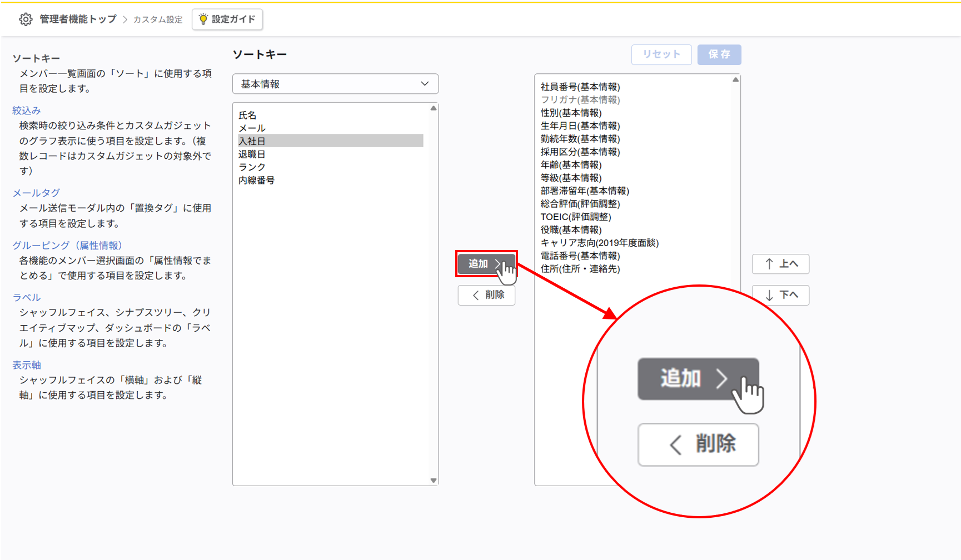Switch to the ラベル settings section
The image size is (961, 560).
click(x=27, y=297)
